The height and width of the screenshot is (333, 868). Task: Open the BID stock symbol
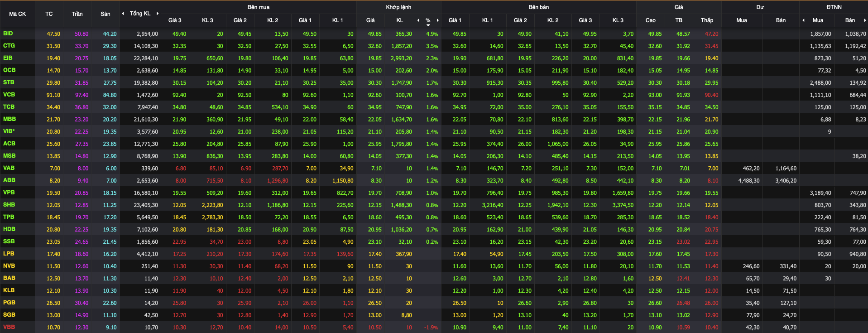[8, 34]
